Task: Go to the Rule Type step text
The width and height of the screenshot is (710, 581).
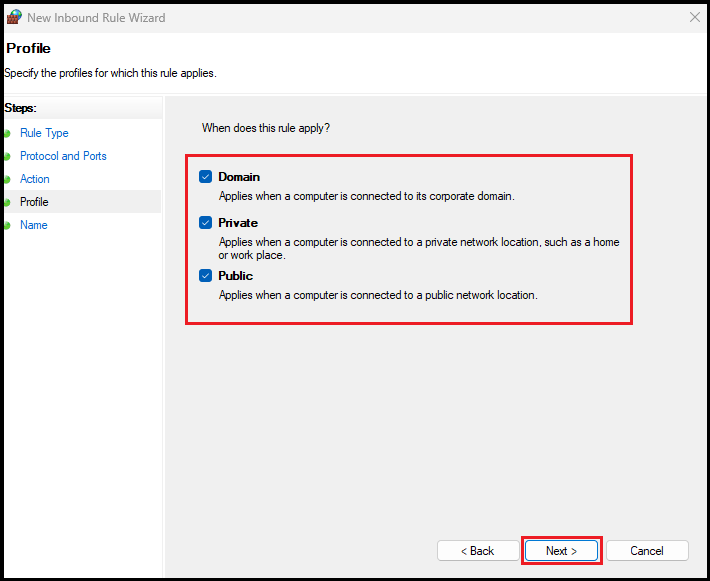Action: coord(44,133)
